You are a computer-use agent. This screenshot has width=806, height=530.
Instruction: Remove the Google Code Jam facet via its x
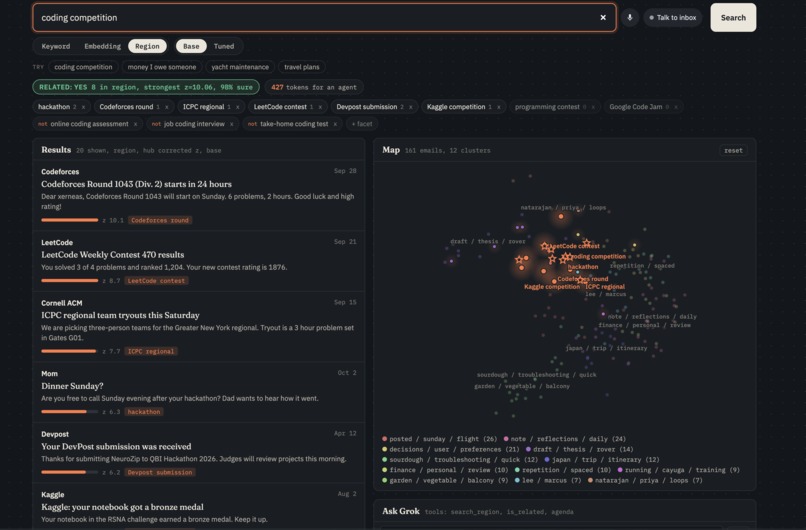[x=675, y=107]
